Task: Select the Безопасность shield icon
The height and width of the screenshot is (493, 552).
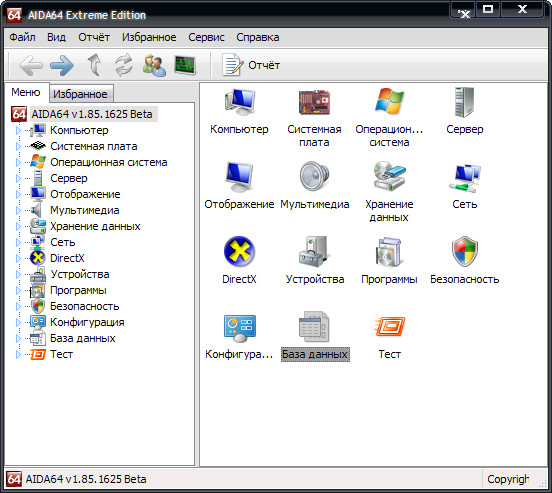Action: point(465,251)
